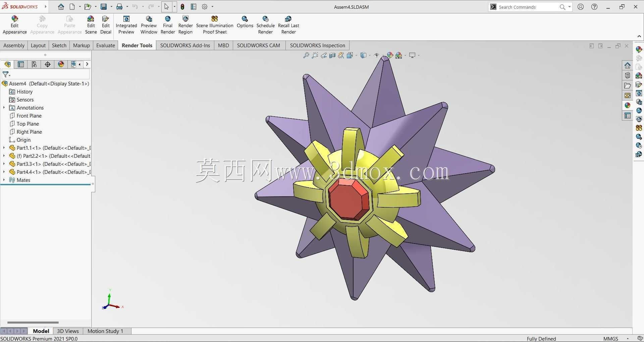This screenshot has height=342, width=644.
Task: Switch to the Evaluate tab
Action: 105,46
